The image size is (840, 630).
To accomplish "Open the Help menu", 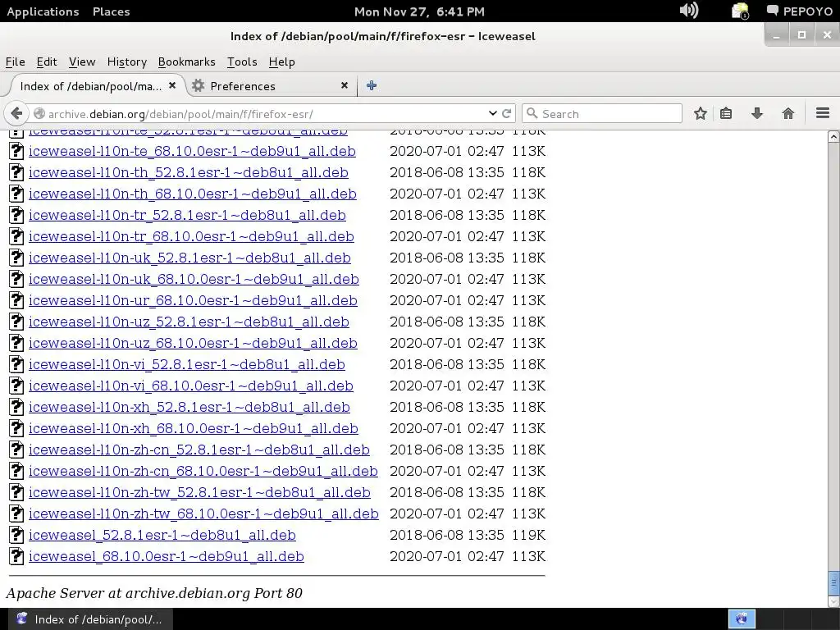I will point(282,62).
